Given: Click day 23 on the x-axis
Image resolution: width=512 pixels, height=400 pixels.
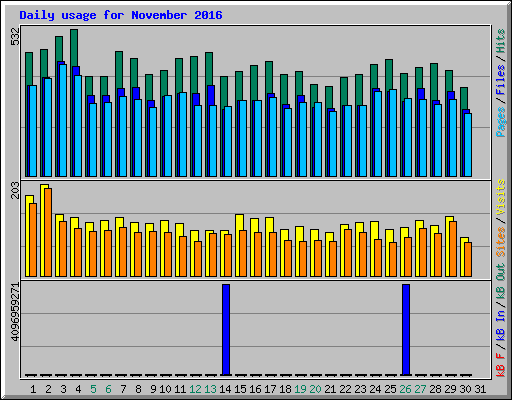Looking at the screenshot, I should pos(360,389).
